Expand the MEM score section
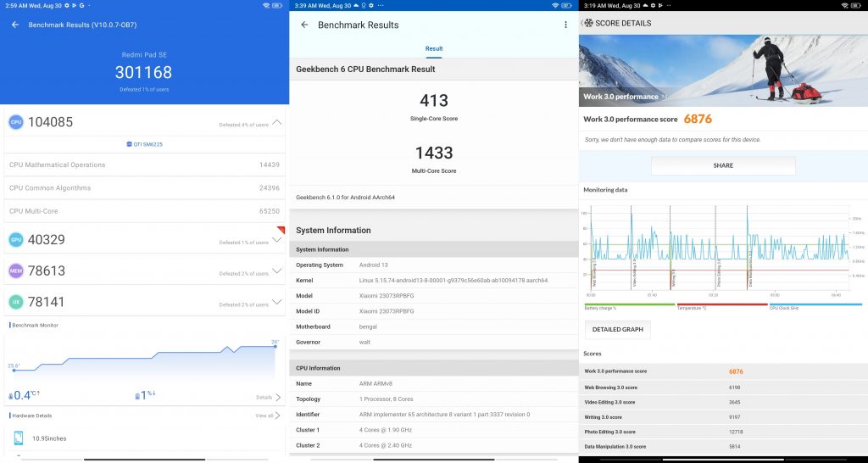Image resolution: width=868 pixels, height=463 pixels. click(277, 271)
